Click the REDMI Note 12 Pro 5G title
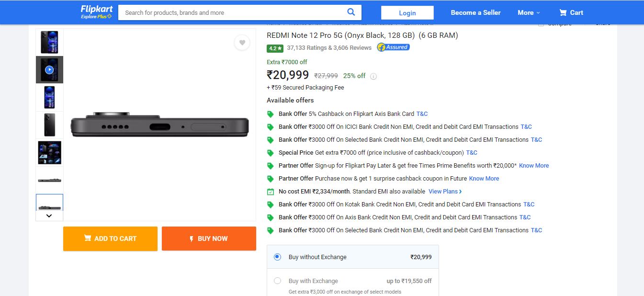This screenshot has height=296, width=644. point(362,35)
